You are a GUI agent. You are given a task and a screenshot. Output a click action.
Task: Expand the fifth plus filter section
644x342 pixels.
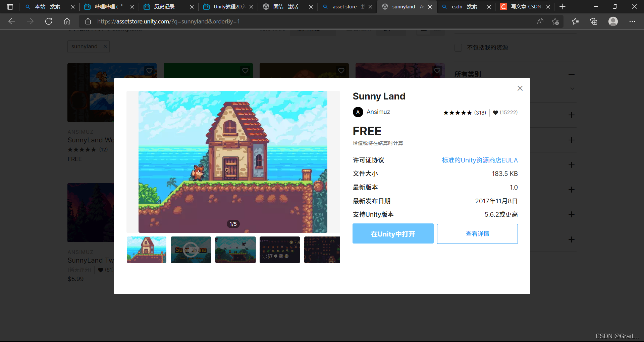click(572, 214)
